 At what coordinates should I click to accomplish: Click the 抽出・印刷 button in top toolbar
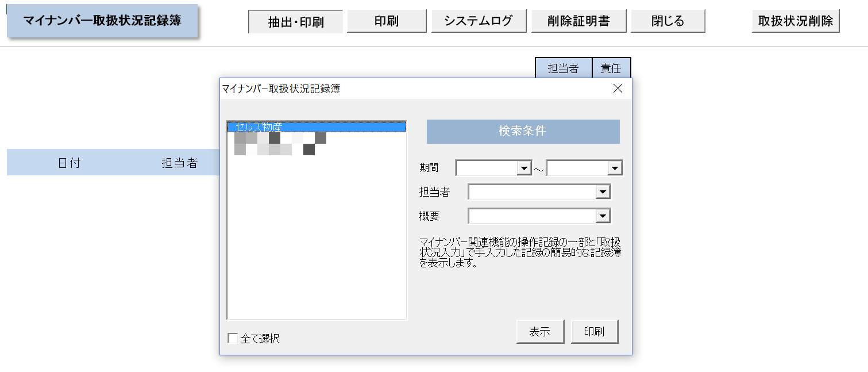coord(295,22)
